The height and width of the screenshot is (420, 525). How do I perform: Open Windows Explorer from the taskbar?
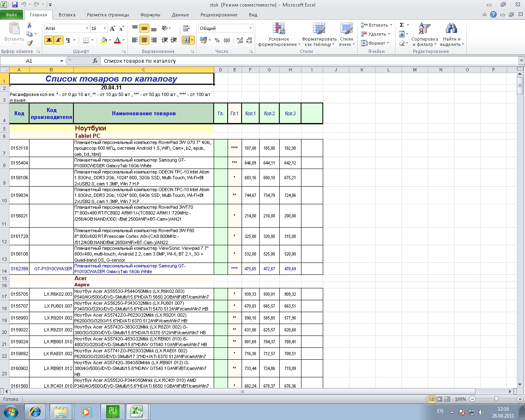coord(61,411)
